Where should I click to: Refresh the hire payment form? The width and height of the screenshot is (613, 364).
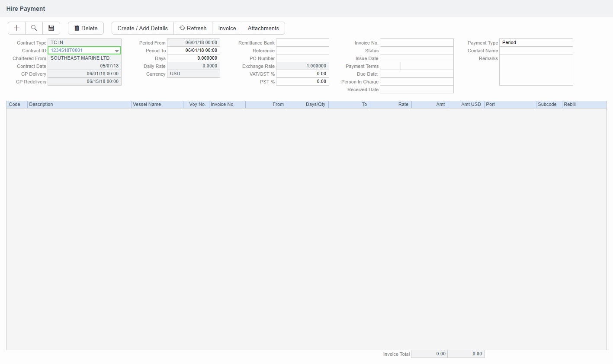[x=193, y=28]
